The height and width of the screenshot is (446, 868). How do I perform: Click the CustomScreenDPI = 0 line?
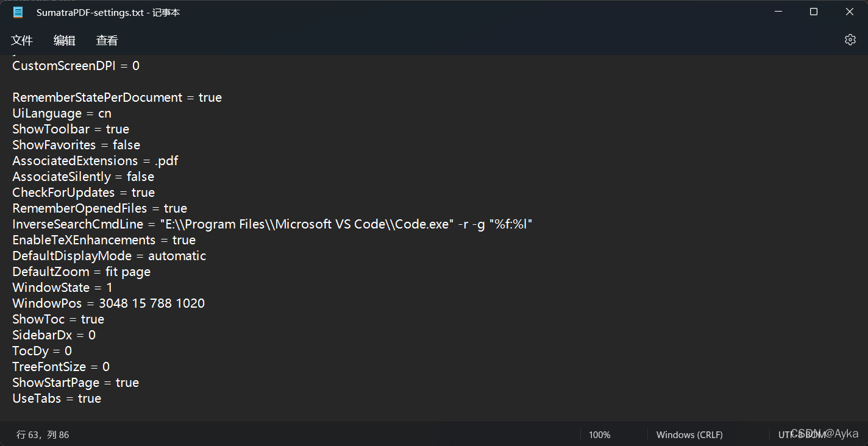76,66
